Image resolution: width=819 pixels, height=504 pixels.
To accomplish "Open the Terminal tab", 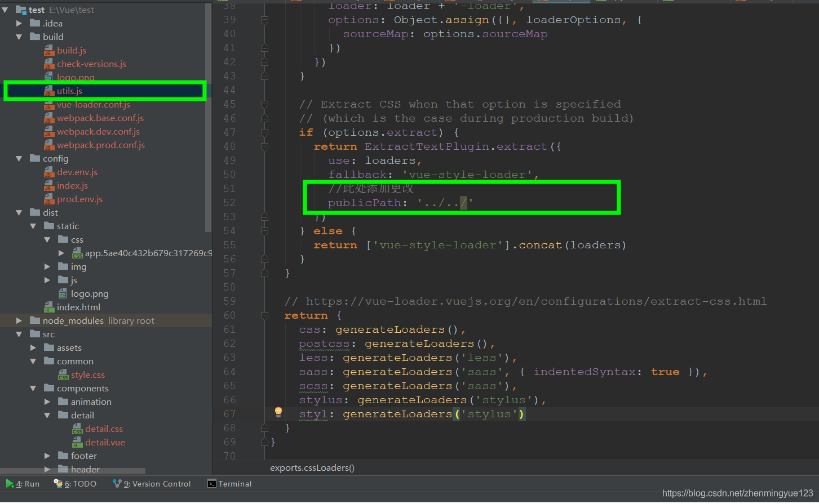I will 229,484.
